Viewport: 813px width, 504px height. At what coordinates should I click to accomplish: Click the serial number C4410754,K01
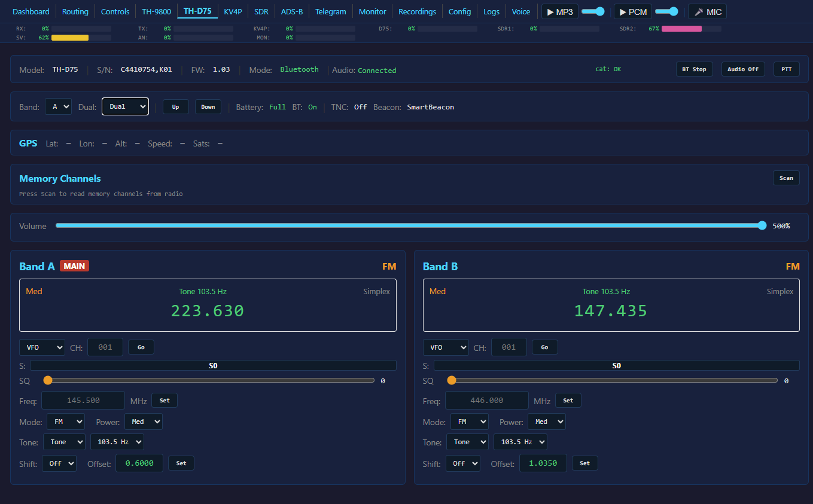[147, 69]
